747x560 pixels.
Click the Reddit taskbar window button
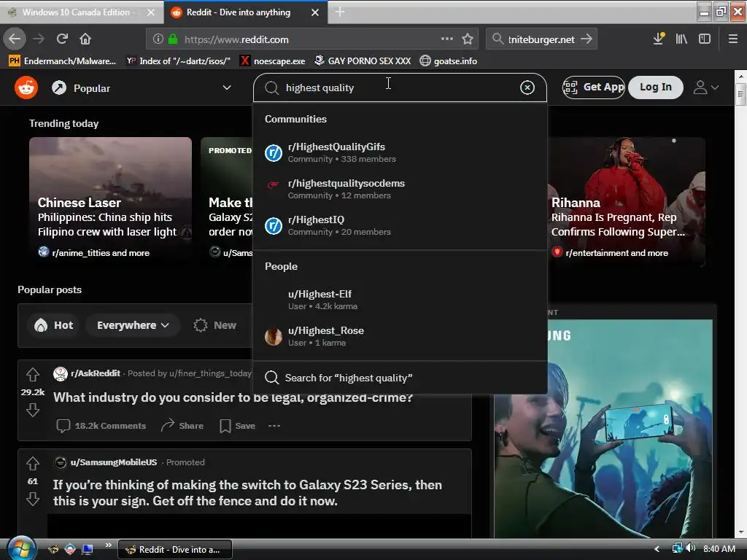[x=175, y=550]
